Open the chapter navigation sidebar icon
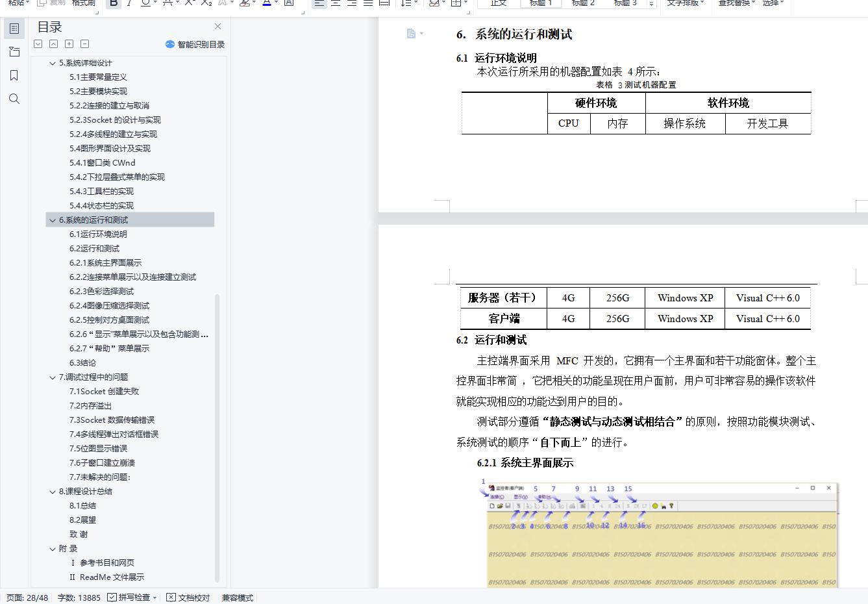This screenshot has width=868, height=604. pos(14,52)
